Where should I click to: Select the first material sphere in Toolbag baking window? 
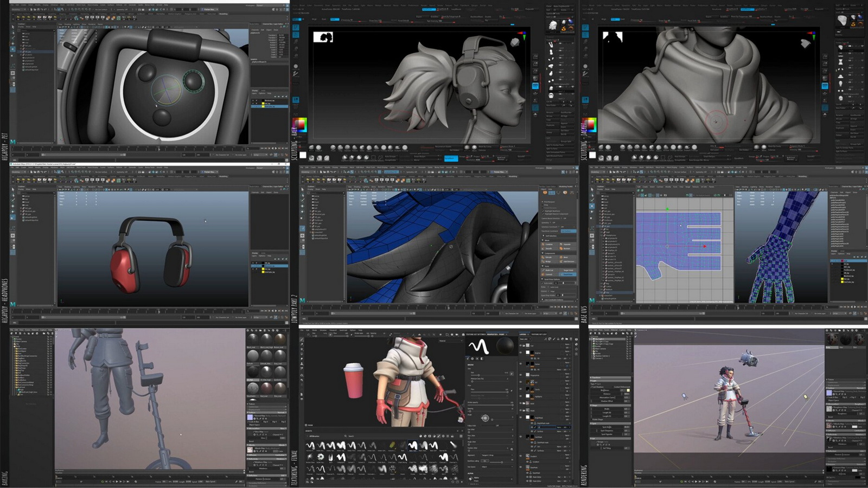pos(253,339)
